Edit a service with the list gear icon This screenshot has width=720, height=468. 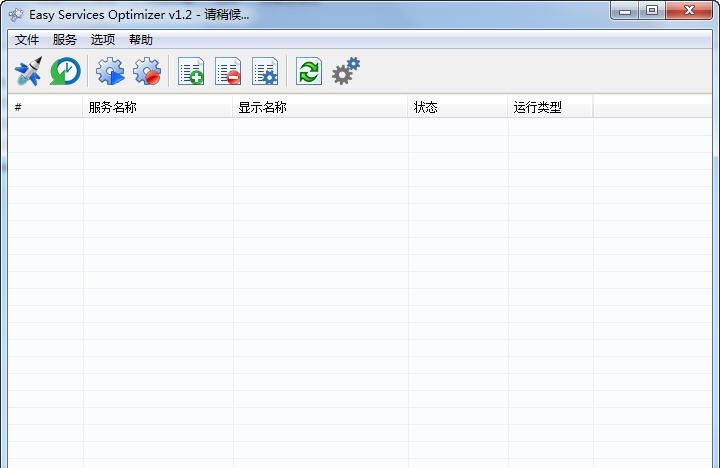(x=265, y=71)
